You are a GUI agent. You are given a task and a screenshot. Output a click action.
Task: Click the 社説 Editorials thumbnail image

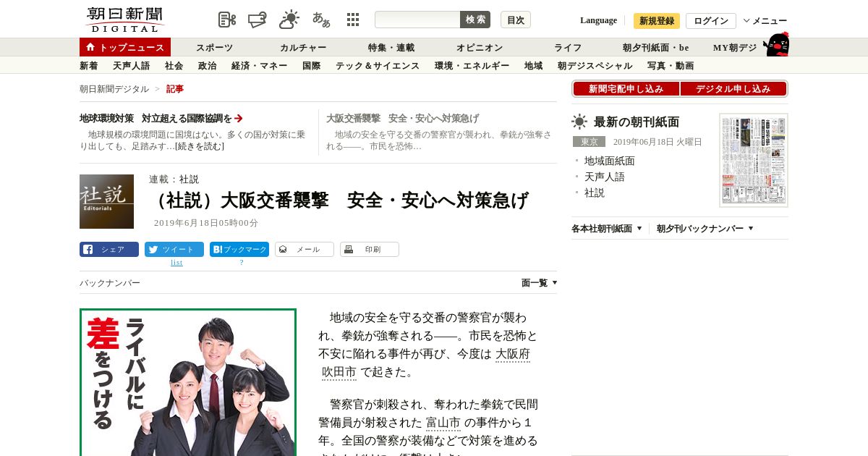(x=106, y=201)
